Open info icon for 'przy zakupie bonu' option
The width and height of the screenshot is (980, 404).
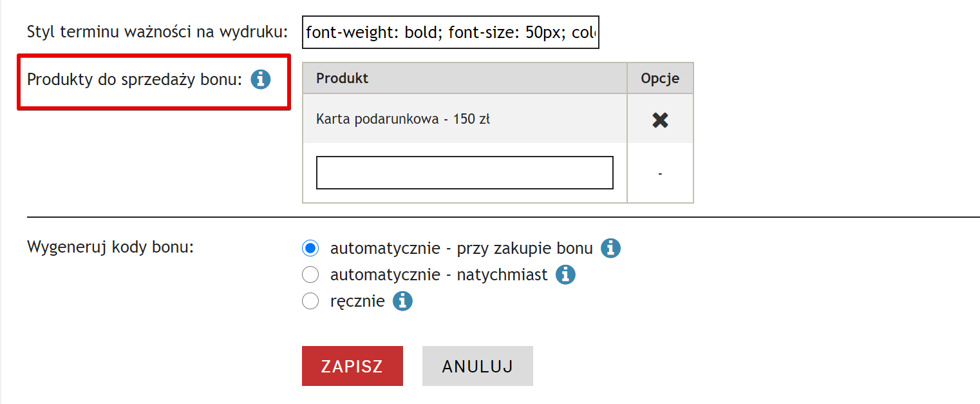click(610, 248)
